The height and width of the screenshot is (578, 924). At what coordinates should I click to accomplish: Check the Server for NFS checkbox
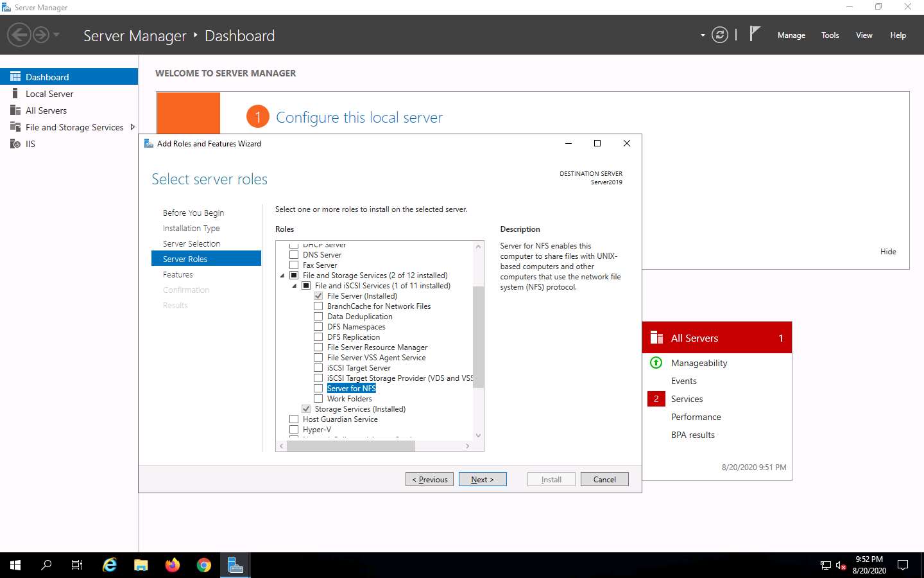(x=318, y=389)
